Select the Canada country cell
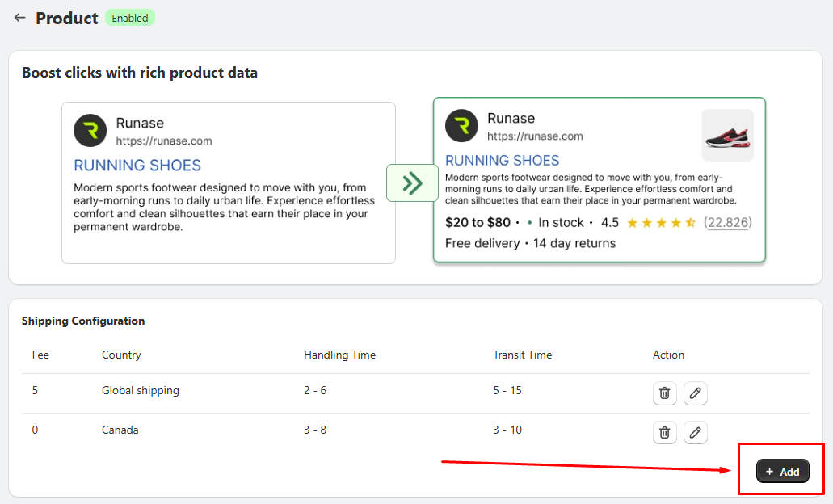Image resolution: width=833 pixels, height=504 pixels. (120, 430)
